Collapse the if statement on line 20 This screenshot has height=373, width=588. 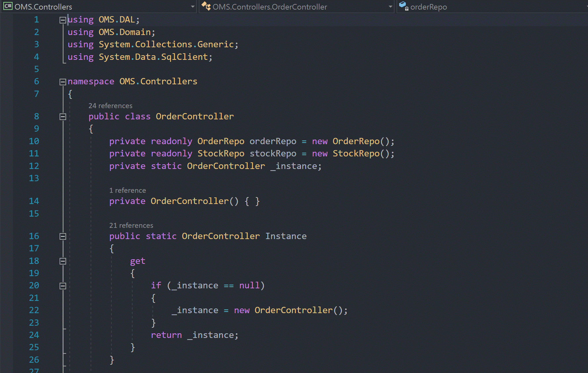tap(62, 286)
